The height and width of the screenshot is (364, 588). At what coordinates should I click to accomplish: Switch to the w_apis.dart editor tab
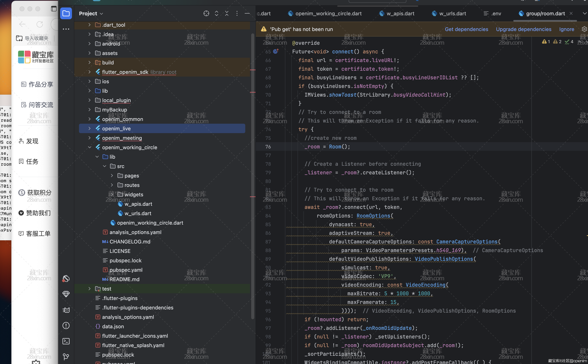point(400,14)
